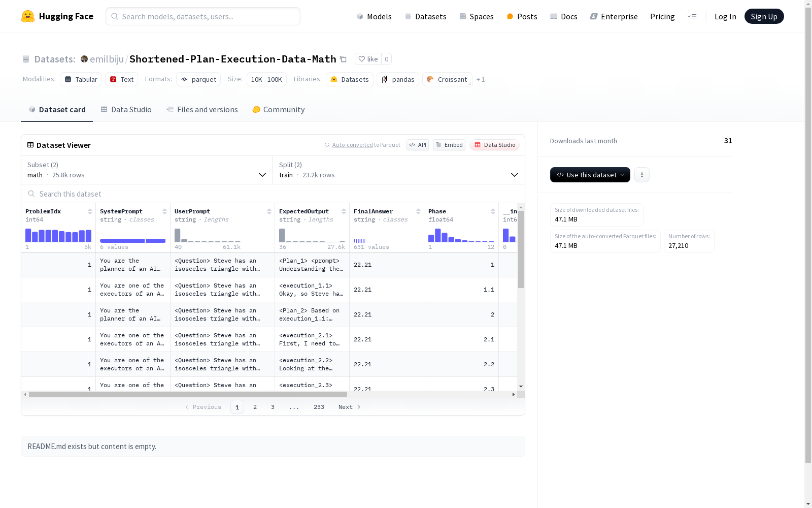
Task: Select the Croissant library tag
Action: pyautogui.click(x=447, y=79)
